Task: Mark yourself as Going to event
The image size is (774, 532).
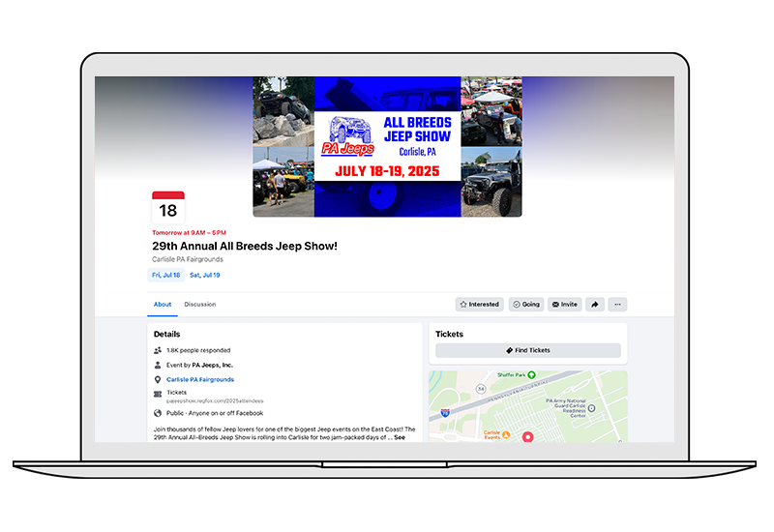Action: pyautogui.click(x=526, y=305)
